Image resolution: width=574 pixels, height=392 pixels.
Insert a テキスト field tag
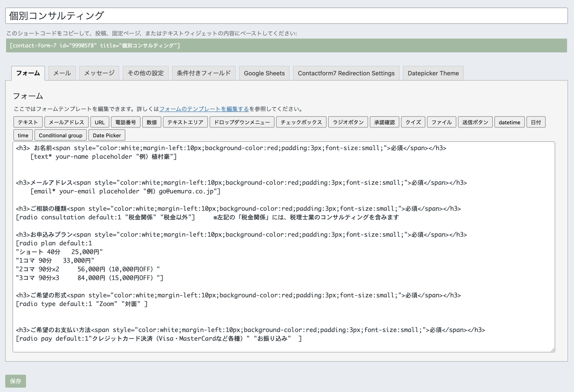pyautogui.click(x=28, y=122)
